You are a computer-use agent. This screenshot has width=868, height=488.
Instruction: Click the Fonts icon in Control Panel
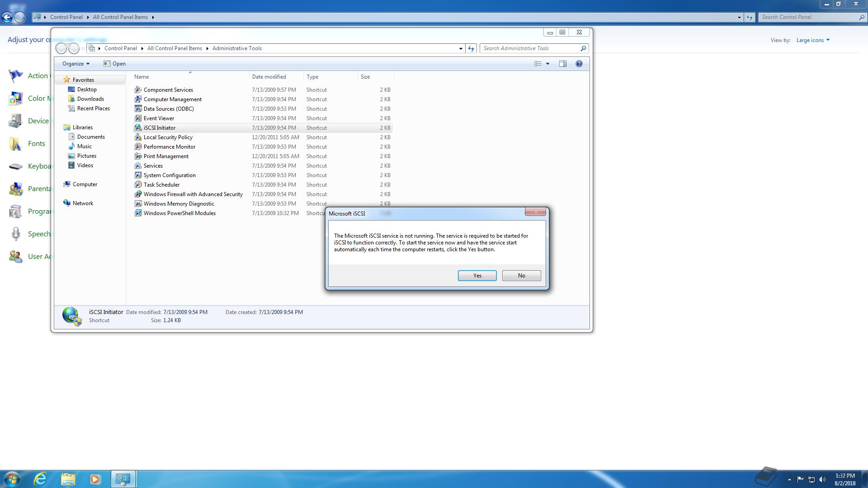[16, 144]
